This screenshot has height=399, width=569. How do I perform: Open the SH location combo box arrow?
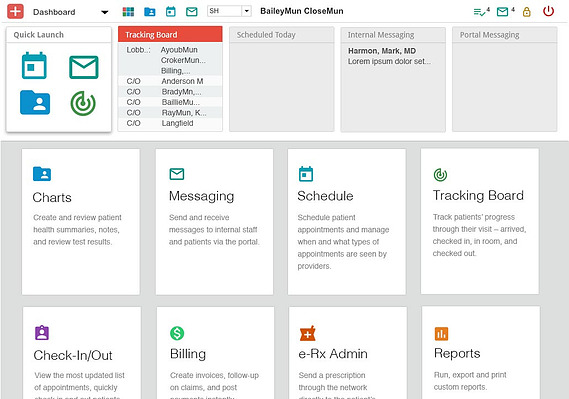click(x=246, y=11)
